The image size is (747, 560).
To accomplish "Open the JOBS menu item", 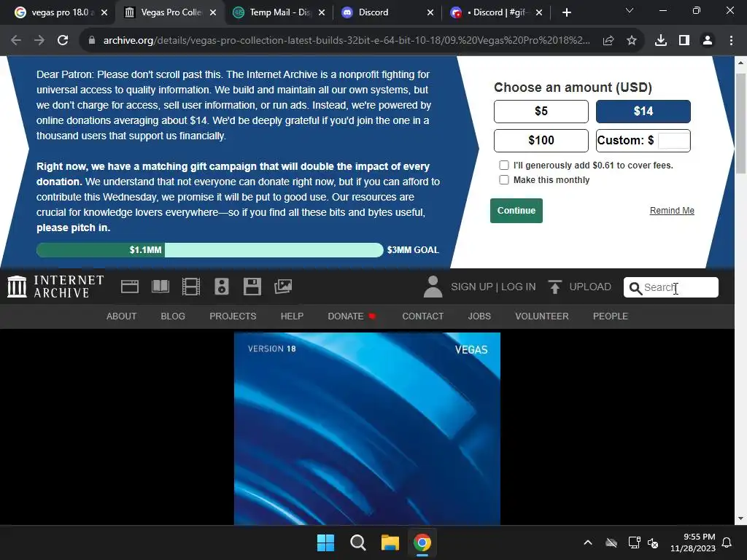I will (x=479, y=316).
